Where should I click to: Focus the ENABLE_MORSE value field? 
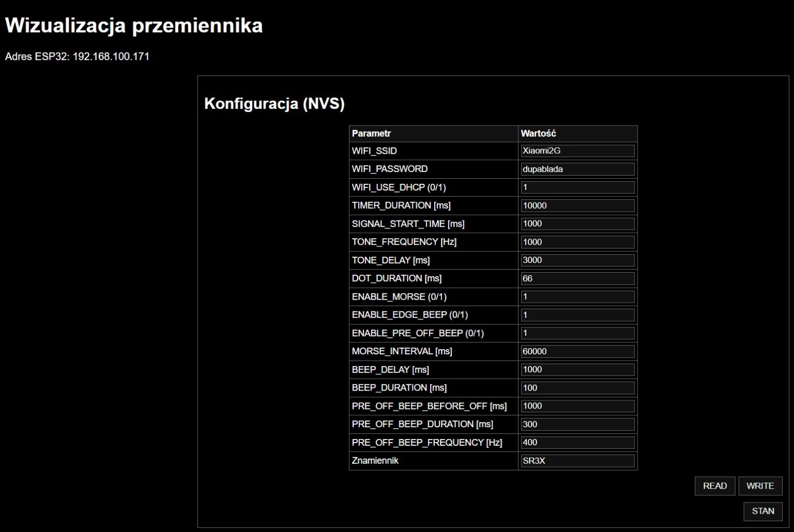[x=577, y=296]
